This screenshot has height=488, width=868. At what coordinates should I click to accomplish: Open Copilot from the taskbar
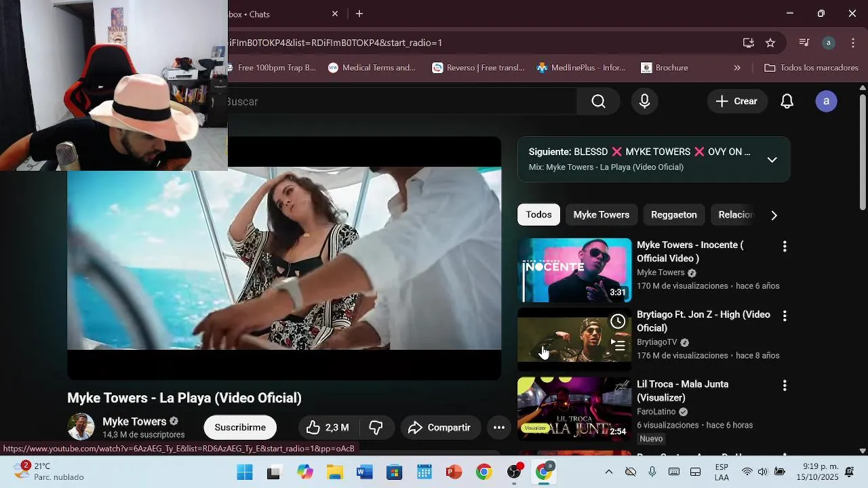304,472
